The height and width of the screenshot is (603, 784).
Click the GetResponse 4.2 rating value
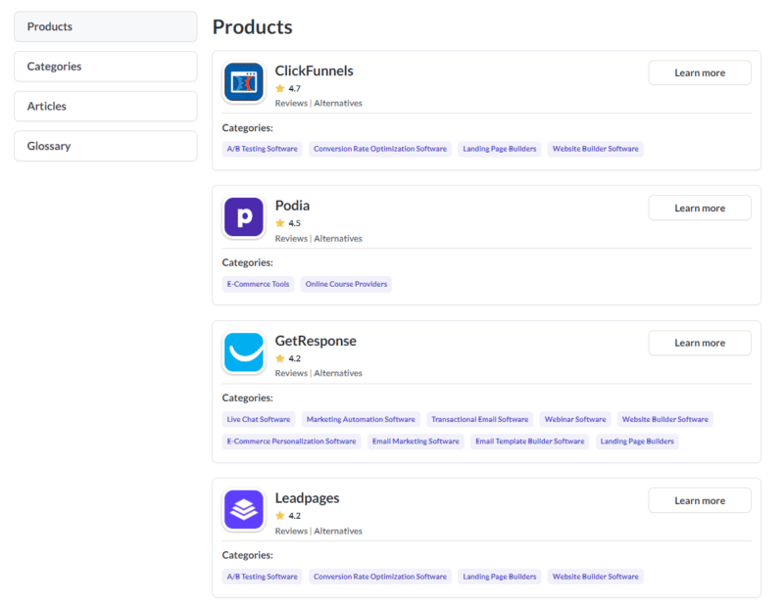[294, 358]
